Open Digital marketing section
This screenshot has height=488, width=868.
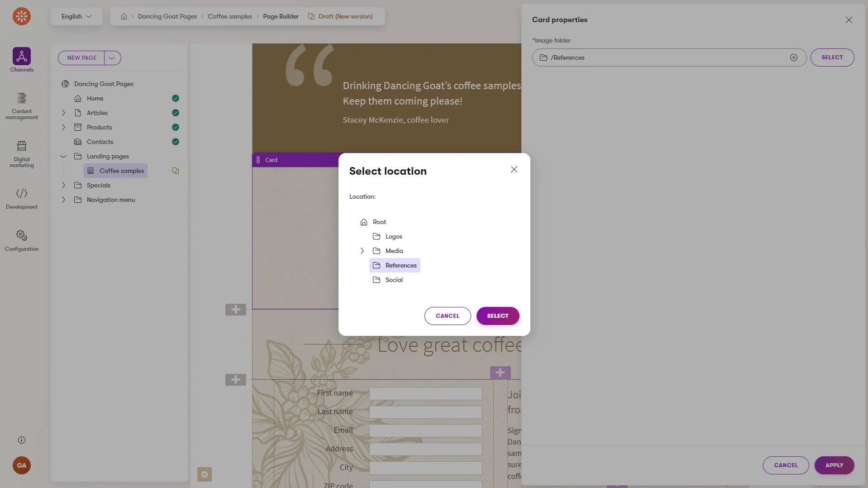pyautogui.click(x=22, y=154)
